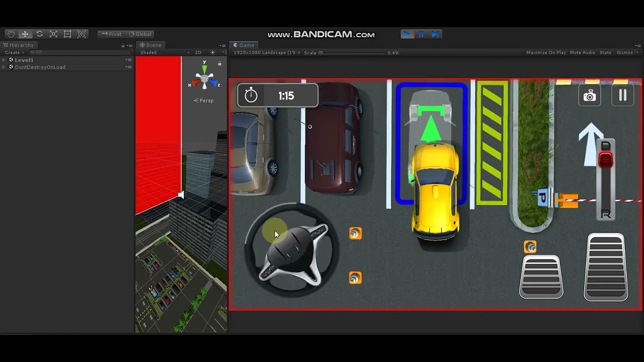Click the editor Play button
This screenshot has height=362, width=644.
coord(407,34)
